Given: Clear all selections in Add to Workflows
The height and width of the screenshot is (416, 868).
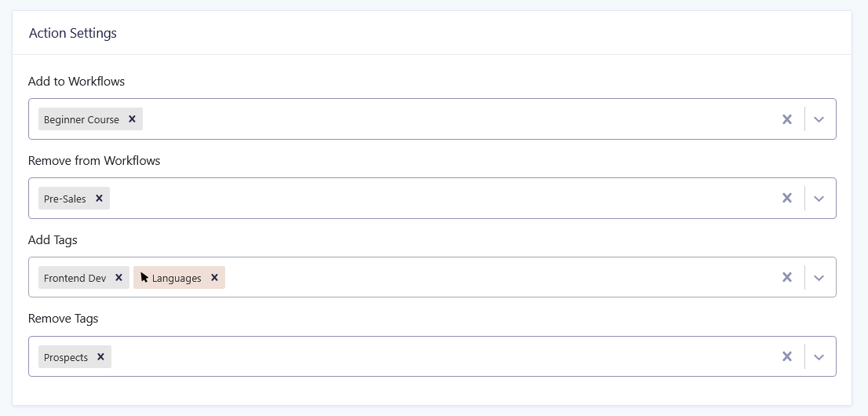Looking at the screenshot, I should click(x=786, y=119).
